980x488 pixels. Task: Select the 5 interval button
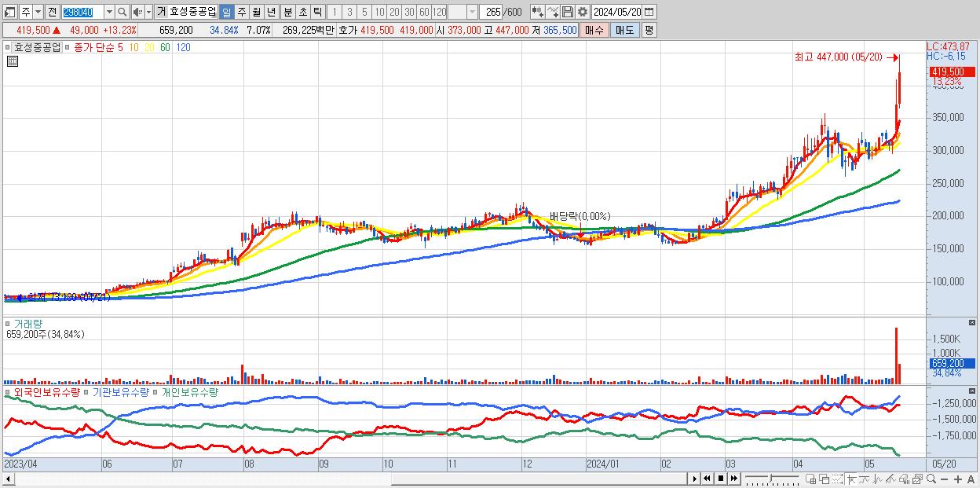tap(364, 12)
